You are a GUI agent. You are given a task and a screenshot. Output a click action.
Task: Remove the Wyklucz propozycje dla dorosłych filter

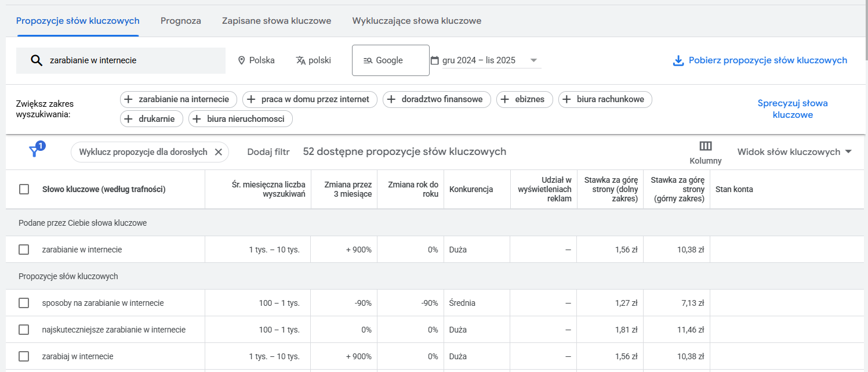coord(219,151)
